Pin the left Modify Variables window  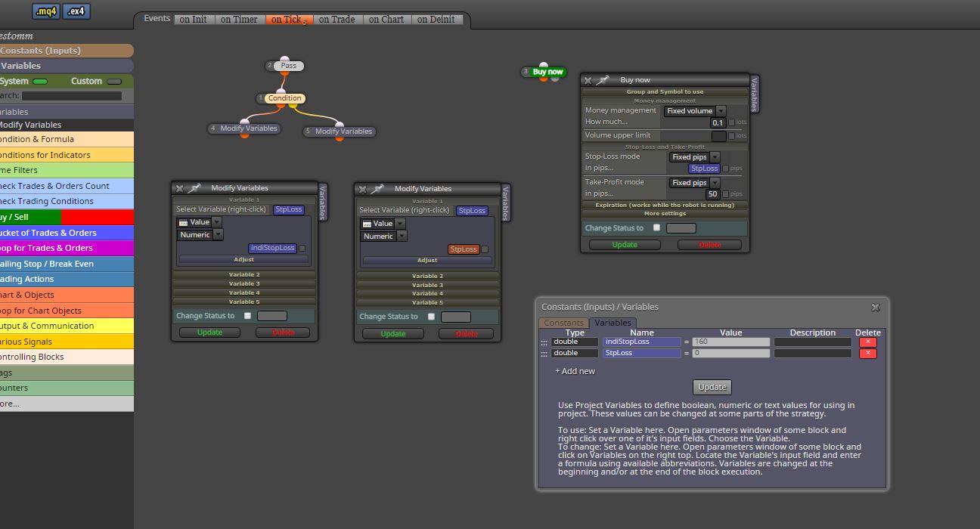pos(194,188)
